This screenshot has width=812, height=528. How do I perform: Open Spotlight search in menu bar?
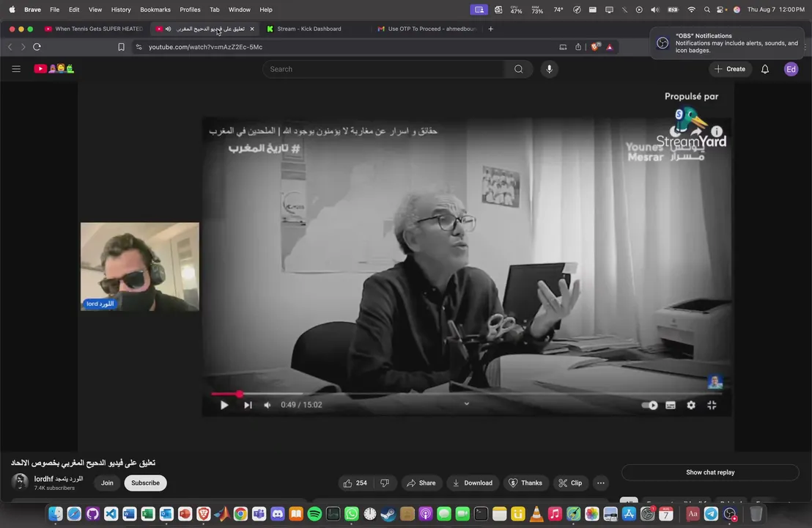click(707, 10)
